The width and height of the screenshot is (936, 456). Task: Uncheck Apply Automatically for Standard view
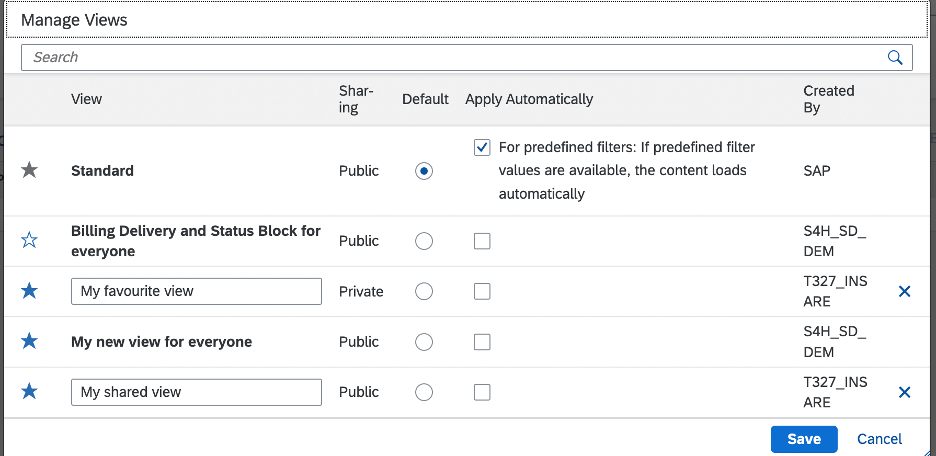tap(482, 147)
